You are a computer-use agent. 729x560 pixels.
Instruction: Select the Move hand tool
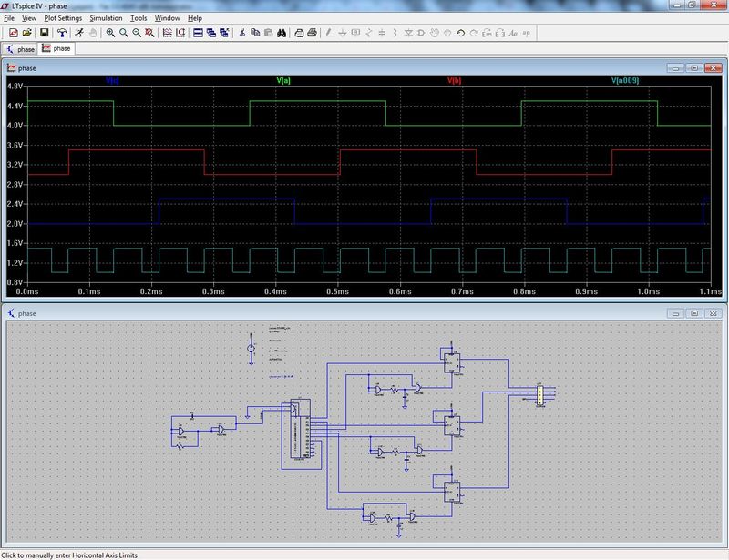tap(435, 33)
